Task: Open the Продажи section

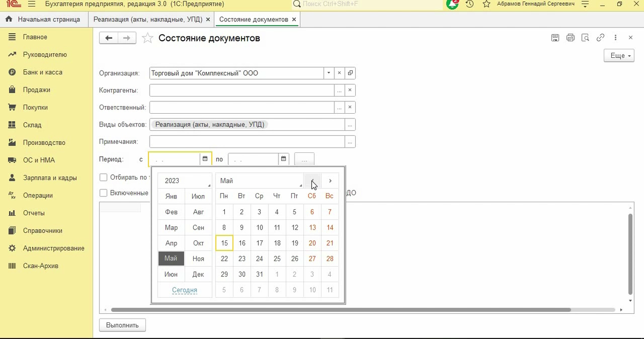Action: (46, 90)
